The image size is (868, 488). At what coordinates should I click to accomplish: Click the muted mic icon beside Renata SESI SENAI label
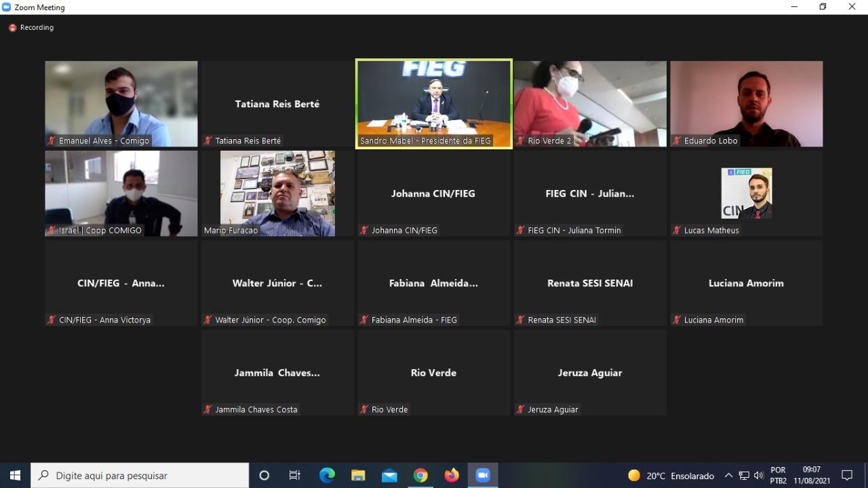tap(521, 320)
